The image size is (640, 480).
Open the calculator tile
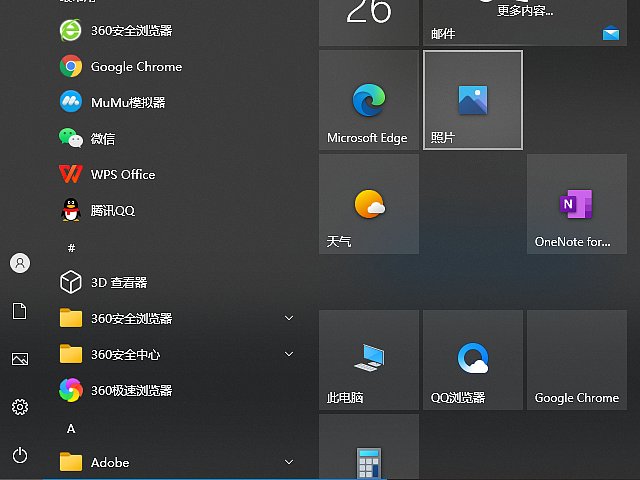tap(369, 447)
